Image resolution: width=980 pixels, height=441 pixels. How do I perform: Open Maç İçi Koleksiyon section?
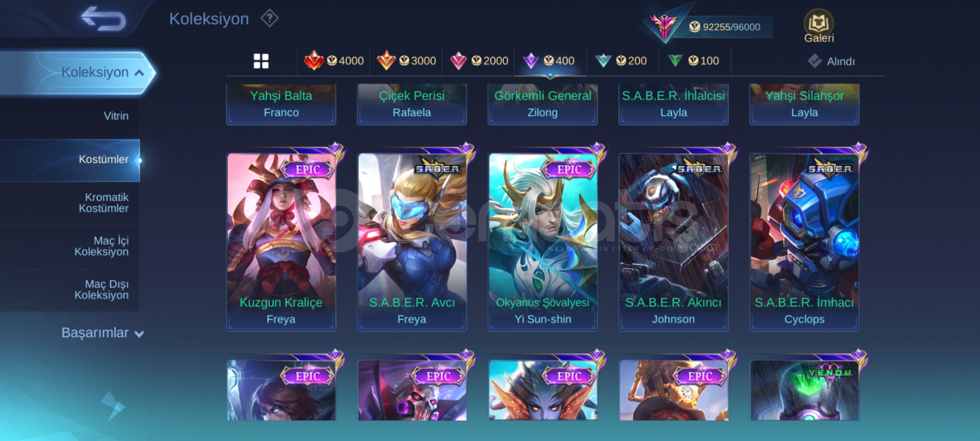[x=101, y=246]
